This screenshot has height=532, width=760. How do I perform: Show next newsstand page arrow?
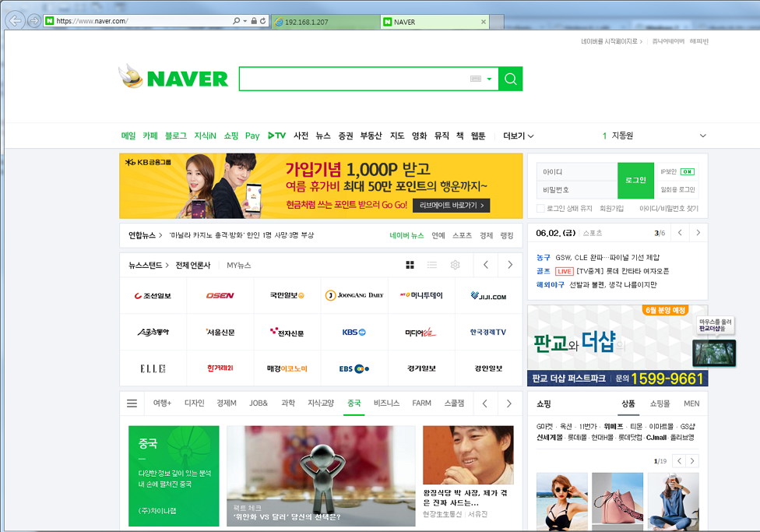click(510, 265)
